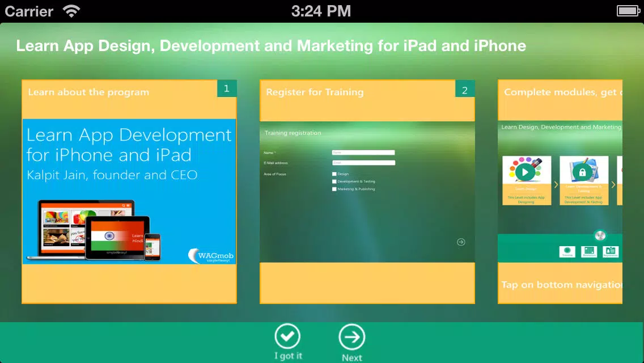Click the WAGmob logo
Screen dimensions: 644x363
click(211, 255)
